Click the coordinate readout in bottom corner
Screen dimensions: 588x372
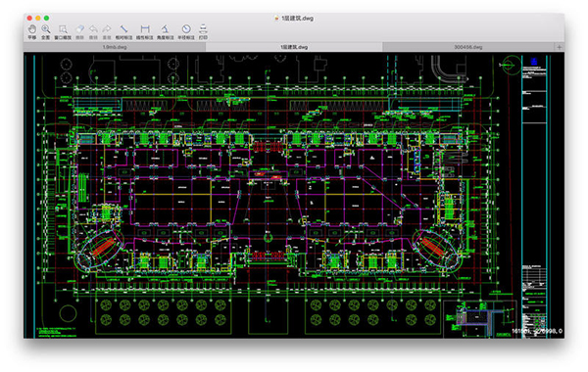pos(537,331)
